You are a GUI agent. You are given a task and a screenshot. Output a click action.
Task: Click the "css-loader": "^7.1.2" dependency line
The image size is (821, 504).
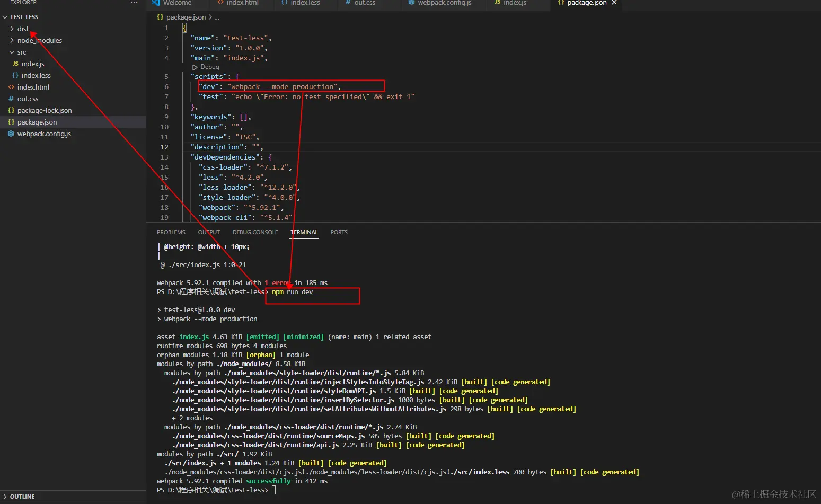tap(245, 167)
